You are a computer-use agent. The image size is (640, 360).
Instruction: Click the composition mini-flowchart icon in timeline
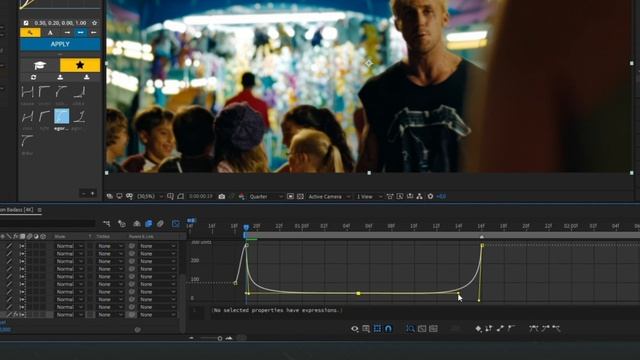pos(107,223)
